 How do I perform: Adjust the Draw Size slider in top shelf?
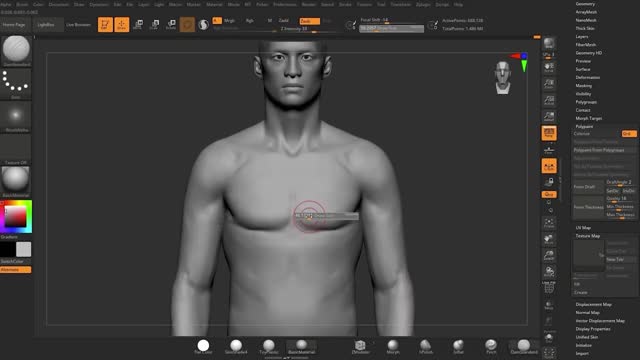(391, 28)
